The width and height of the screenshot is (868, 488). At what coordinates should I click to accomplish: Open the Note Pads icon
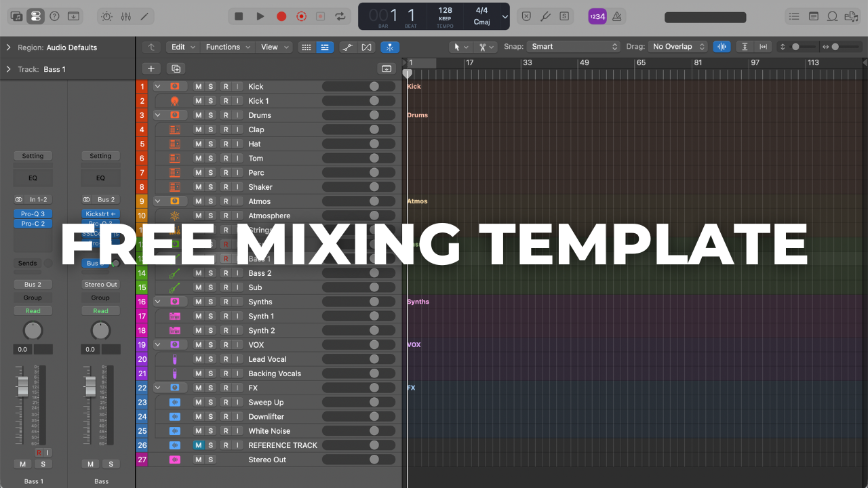[x=813, y=16]
